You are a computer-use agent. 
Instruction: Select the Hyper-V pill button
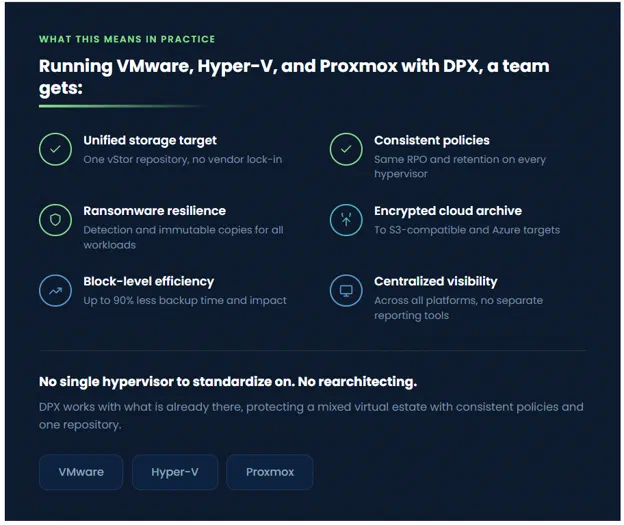pos(175,472)
